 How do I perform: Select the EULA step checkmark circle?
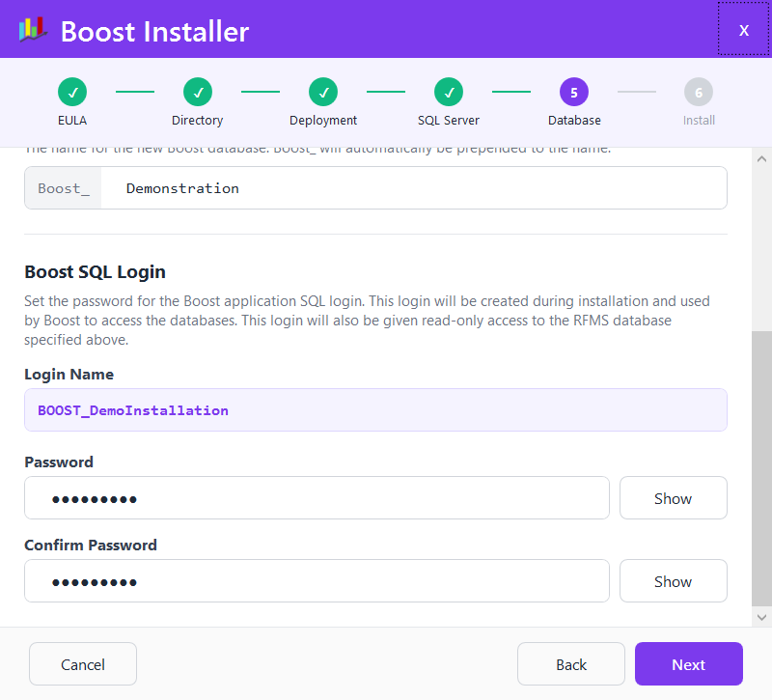pos(72,92)
